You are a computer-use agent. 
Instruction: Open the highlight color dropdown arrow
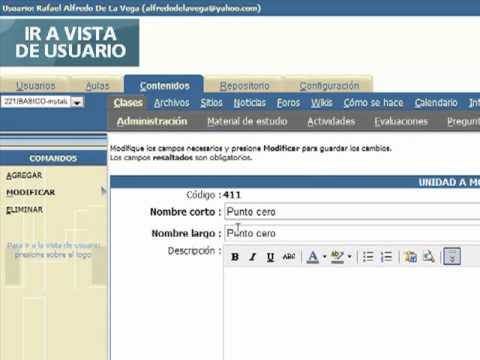[349, 257]
